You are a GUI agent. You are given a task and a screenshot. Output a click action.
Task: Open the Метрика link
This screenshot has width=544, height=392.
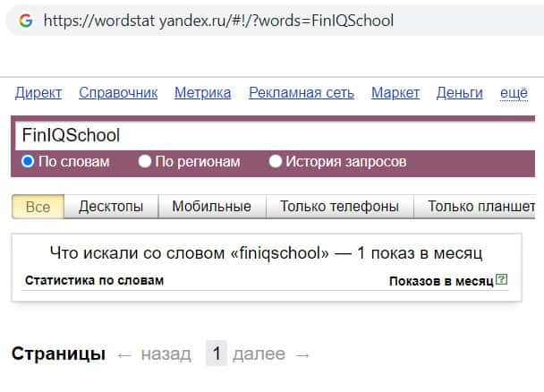pos(202,93)
